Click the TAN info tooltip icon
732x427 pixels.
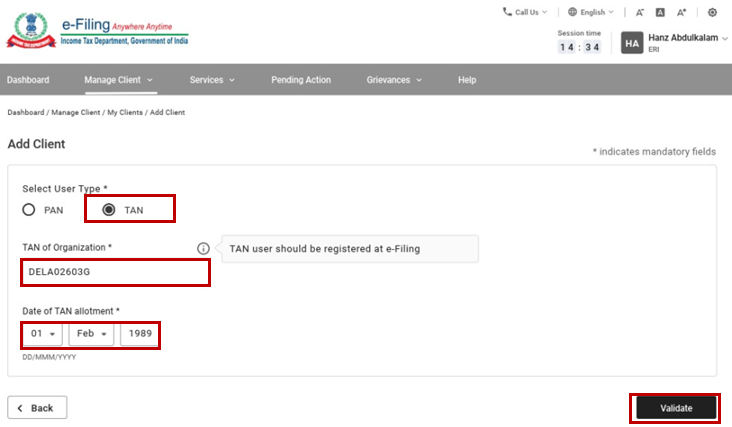click(x=203, y=249)
